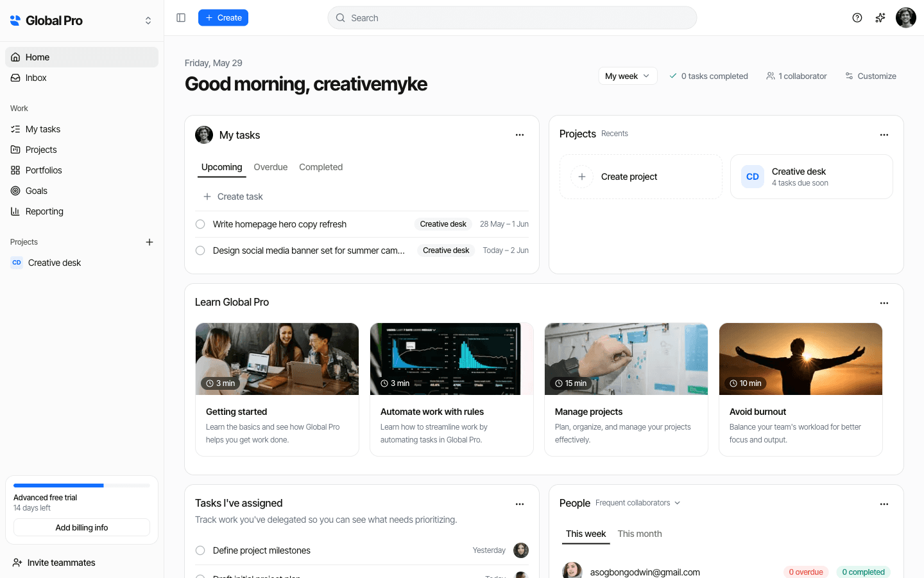
Task: Focus the Search field
Action: coord(512,18)
